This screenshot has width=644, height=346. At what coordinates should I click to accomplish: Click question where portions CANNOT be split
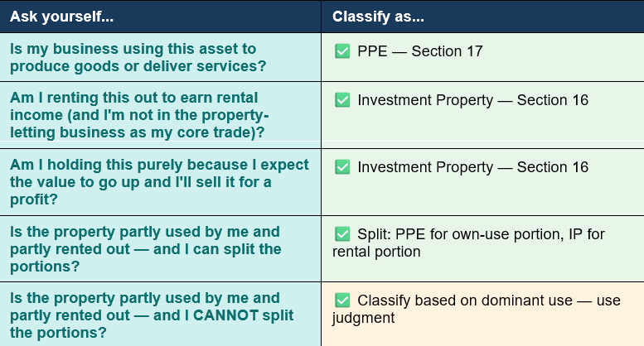click(x=152, y=315)
